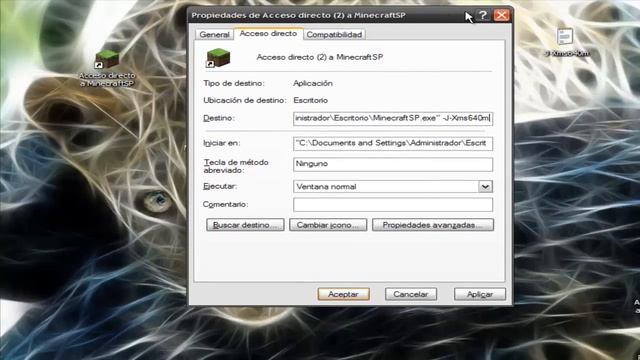The image size is (640, 360).
Task: Open Propiedades avanzadas
Action: [433, 225]
